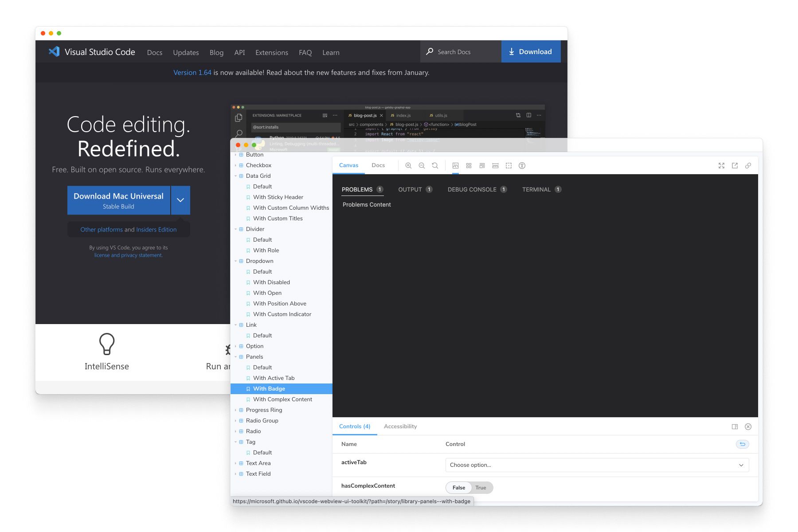This screenshot has height=532, width=798.
Task: Open the Text Field component
Action: coord(258,474)
